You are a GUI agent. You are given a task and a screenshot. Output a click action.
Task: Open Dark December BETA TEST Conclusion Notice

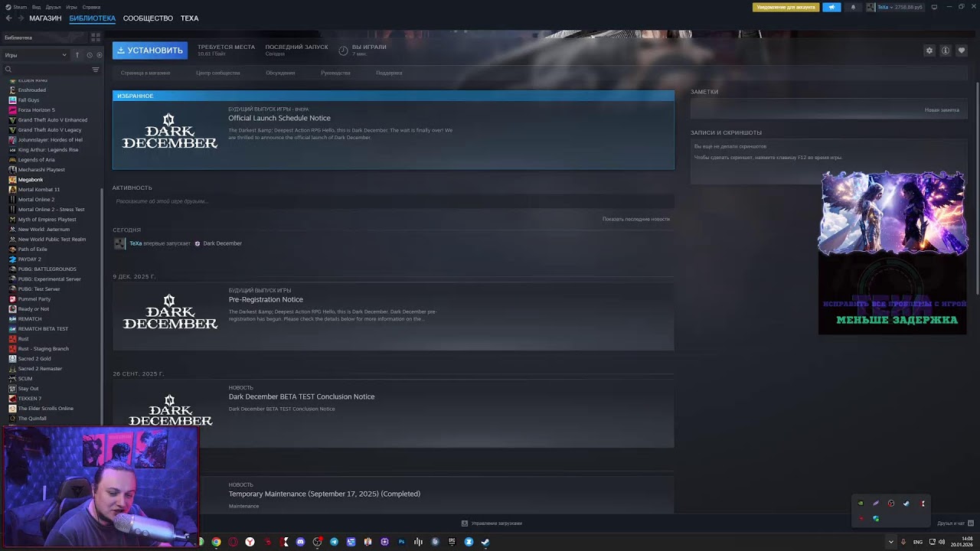(x=302, y=396)
